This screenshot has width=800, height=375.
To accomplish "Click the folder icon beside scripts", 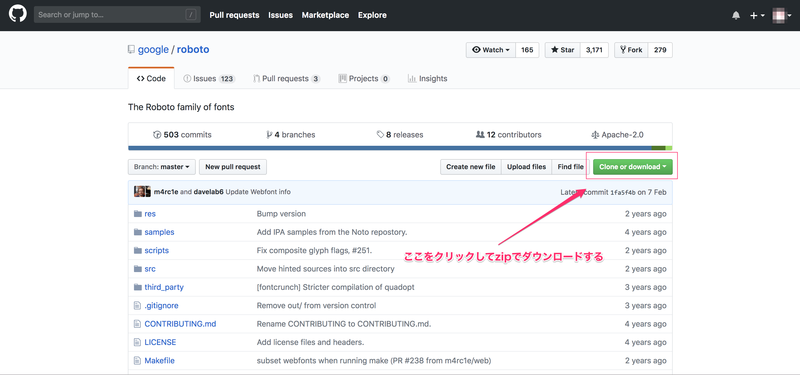I will click(137, 251).
